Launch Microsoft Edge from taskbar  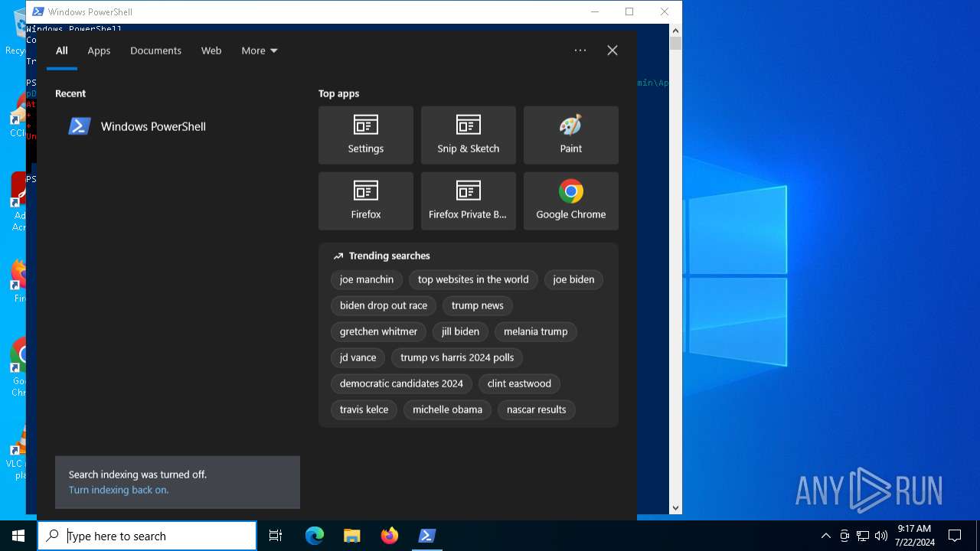pos(315,536)
